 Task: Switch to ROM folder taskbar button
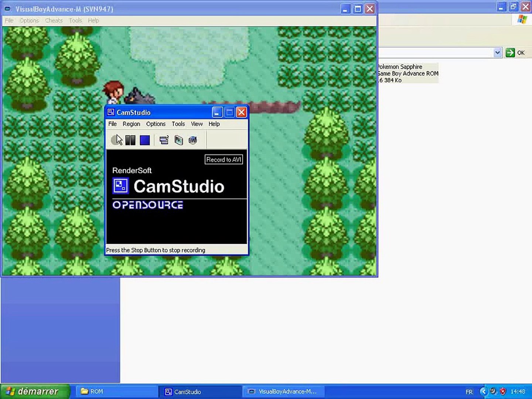tap(117, 392)
